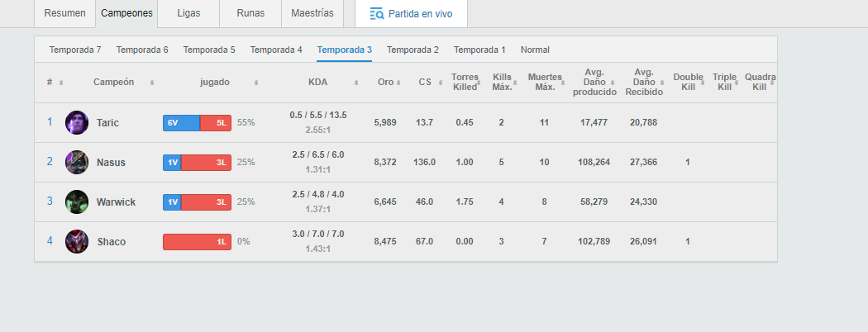Click Warwick's damage received 24,330
Screen dimensions: 868x332
[x=644, y=202]
